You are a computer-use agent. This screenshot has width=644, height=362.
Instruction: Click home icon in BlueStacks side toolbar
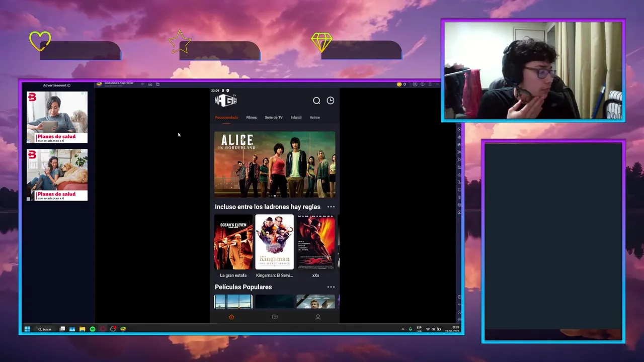pyautogui.click(x=459, y=312)
